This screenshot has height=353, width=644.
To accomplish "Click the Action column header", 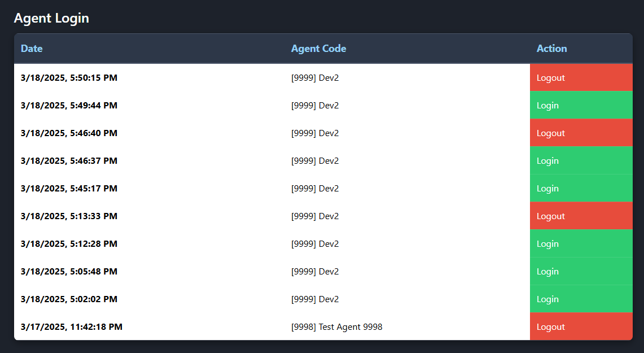I will pyautogui.click(x=551, y=49).
